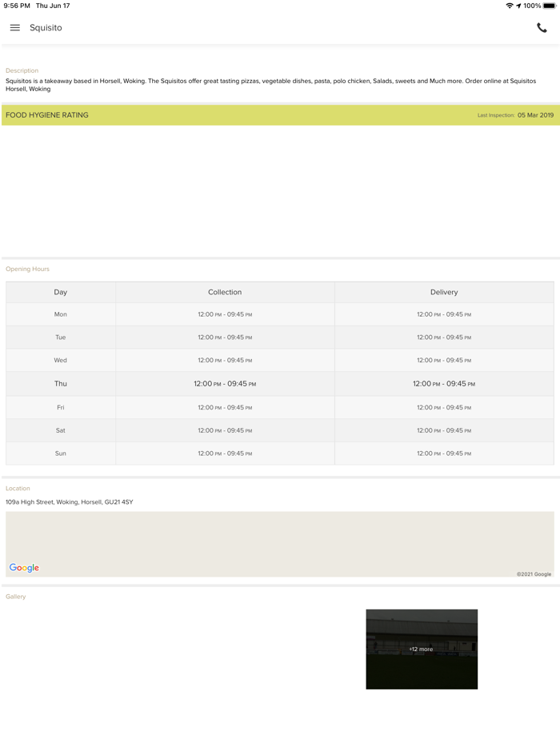Select the Opening Hours heading
Viewport: 560px width, 747px height.
pyautogui.click(x=28, y=270)
